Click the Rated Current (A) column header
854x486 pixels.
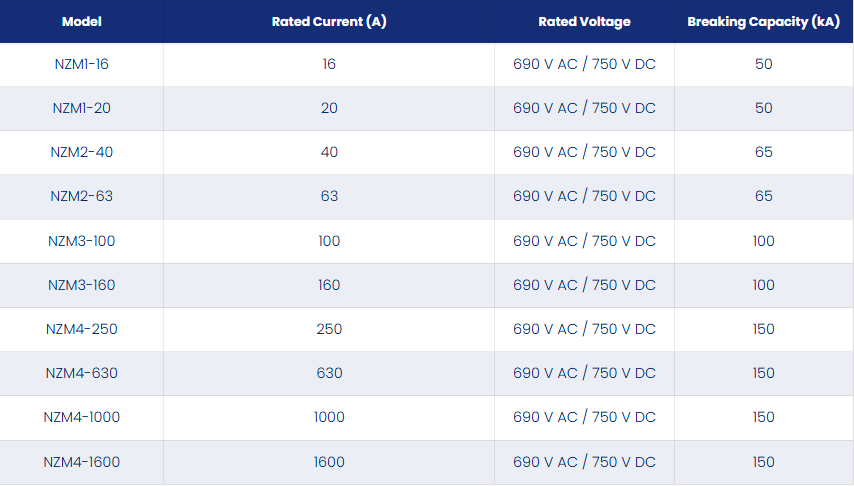pos(329,22)
